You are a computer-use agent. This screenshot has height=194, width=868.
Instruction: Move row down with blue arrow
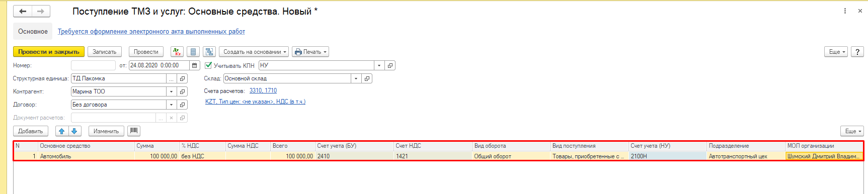coord(74,131)
